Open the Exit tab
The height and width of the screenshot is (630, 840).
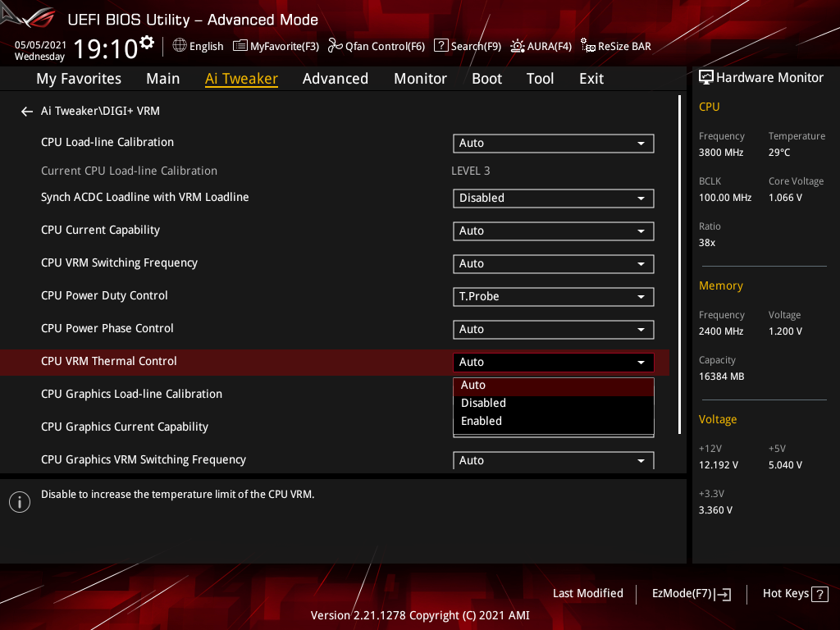[x=591, y=79]
